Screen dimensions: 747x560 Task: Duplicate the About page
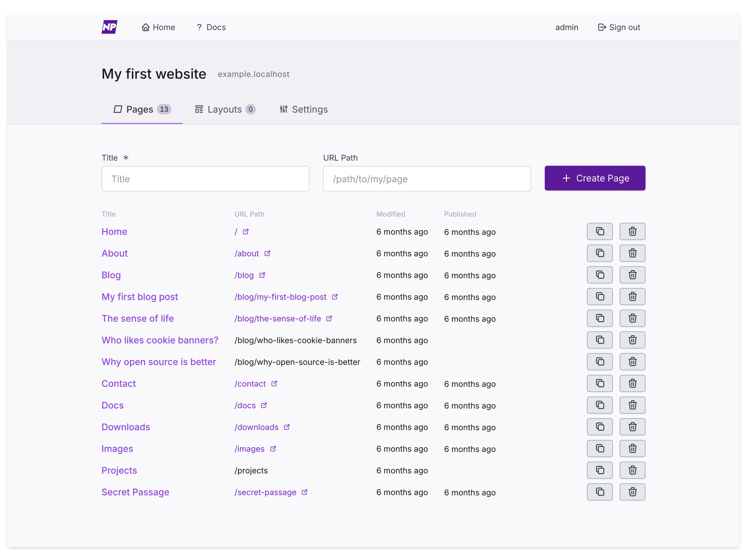pyautogui.click(x=600, y=253)
